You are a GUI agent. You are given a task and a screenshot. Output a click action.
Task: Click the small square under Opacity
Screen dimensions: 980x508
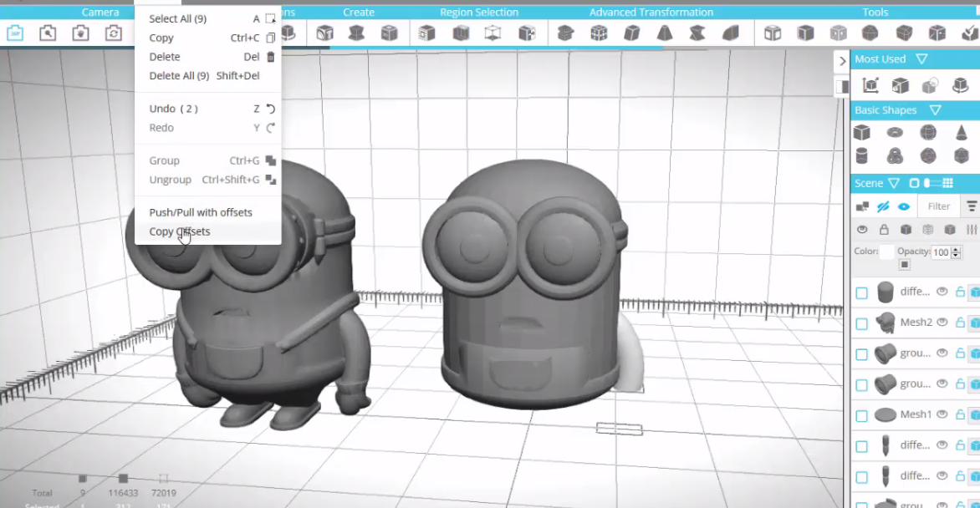click(x=905, y=266)
